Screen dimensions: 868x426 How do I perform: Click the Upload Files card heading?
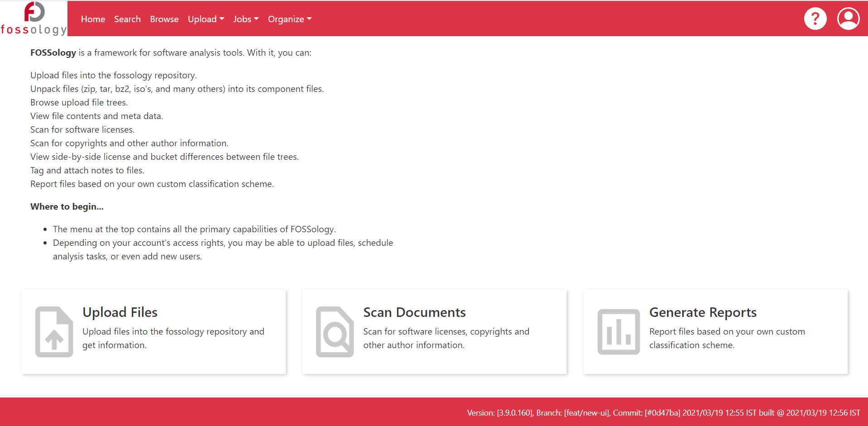point(120,312)
